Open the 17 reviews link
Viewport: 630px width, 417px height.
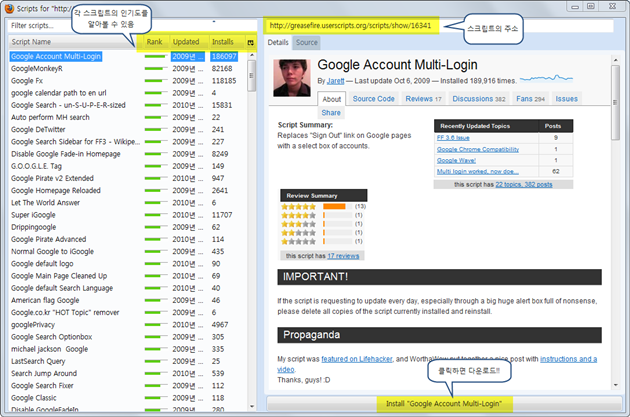pyautogui.click(x=343, y=256)
